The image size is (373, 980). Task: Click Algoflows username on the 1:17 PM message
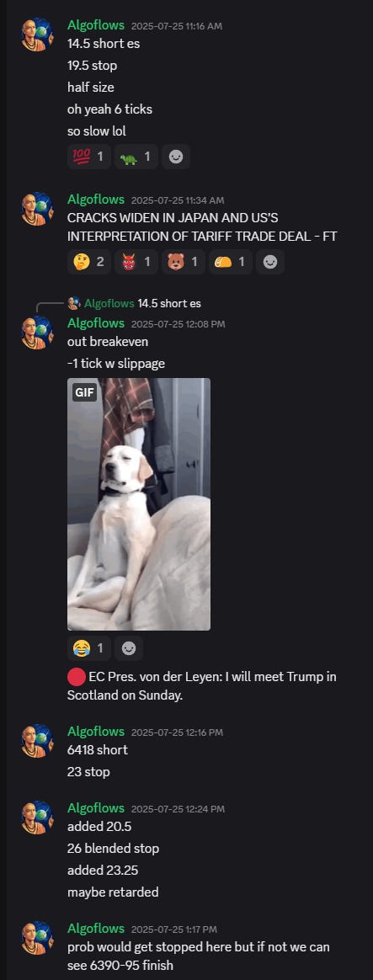(x=96, y=929)
